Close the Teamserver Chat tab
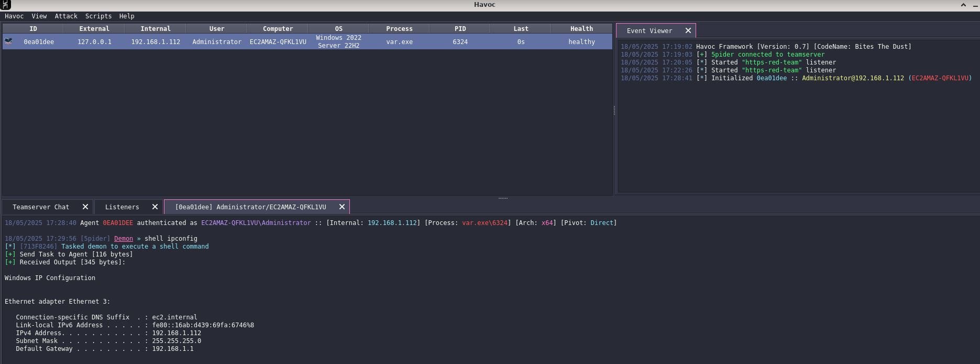The image size is (980, 364). point(85,207)
